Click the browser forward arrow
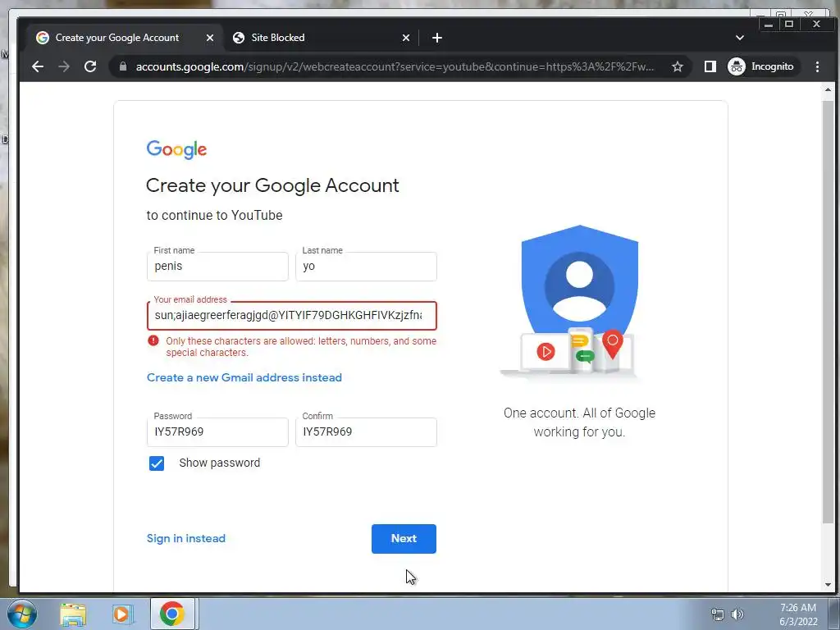This screenshot has width=840, height=630. pos(64,66)
